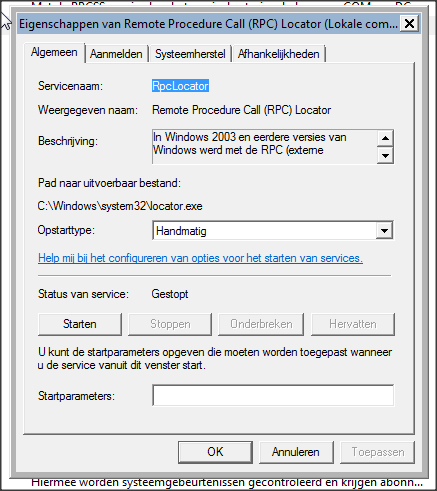Cancel with the Annuleren button
The width and height of the screenshot is (437, 491).
coord(296,452)
